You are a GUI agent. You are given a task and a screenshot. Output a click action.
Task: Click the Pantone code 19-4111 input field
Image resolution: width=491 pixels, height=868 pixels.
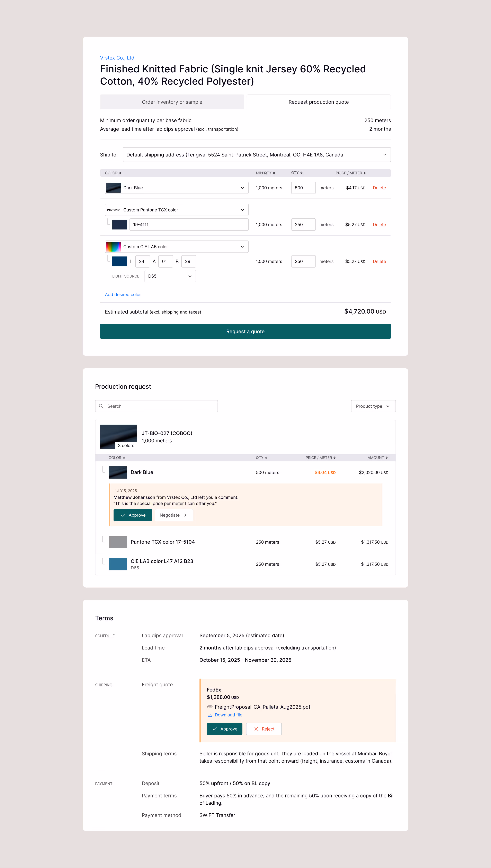189,225
